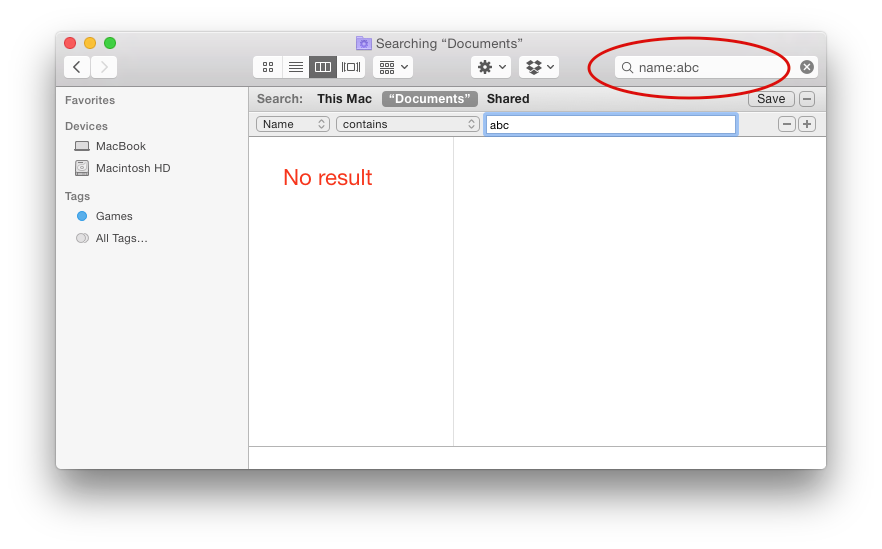Switch to icon view
882x549 pixels.
268,67
